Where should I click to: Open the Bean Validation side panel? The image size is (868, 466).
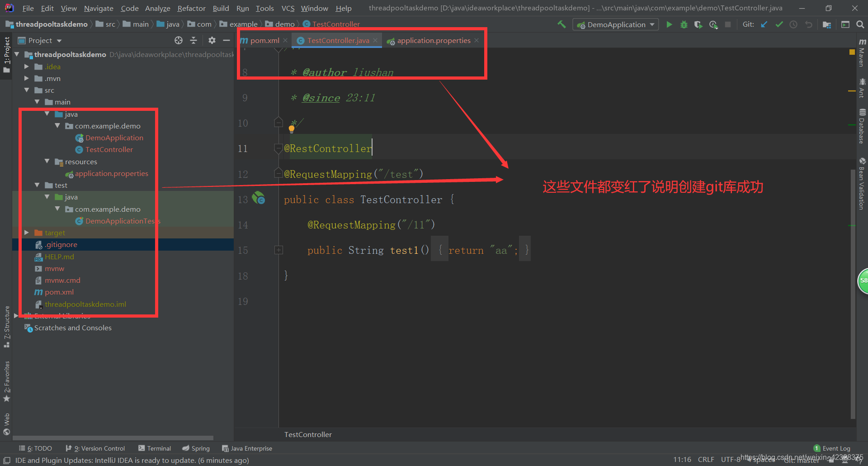pyautogui.click(x=862, y=183)
